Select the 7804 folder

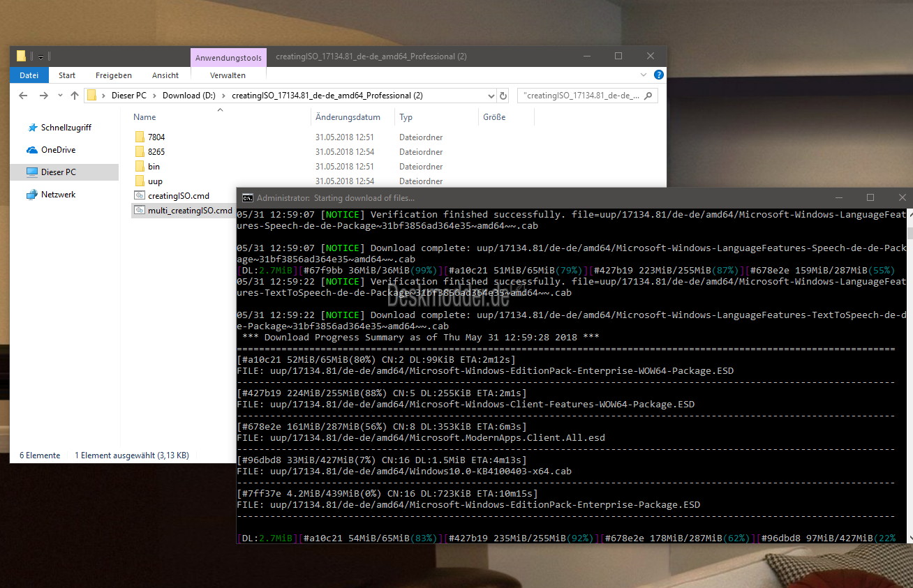click(x=156, y=137)
